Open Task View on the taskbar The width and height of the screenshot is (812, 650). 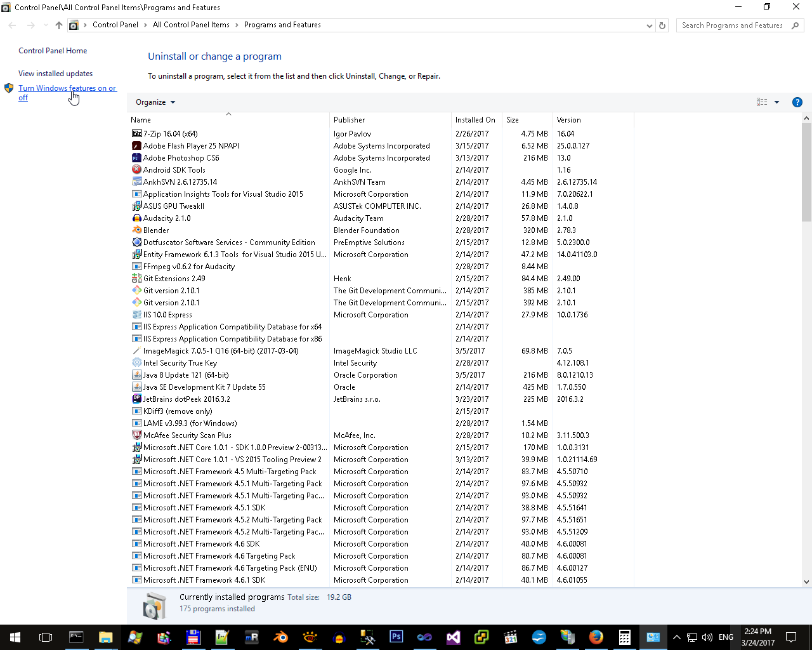[x=46, y=637]
